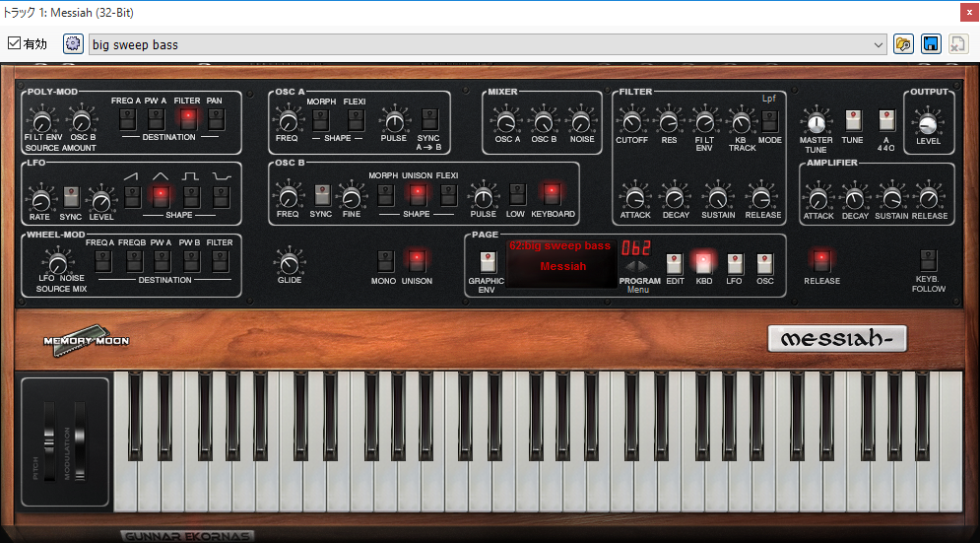Toggle OSC B KEYBOARD switch

(x=552, y=194)
